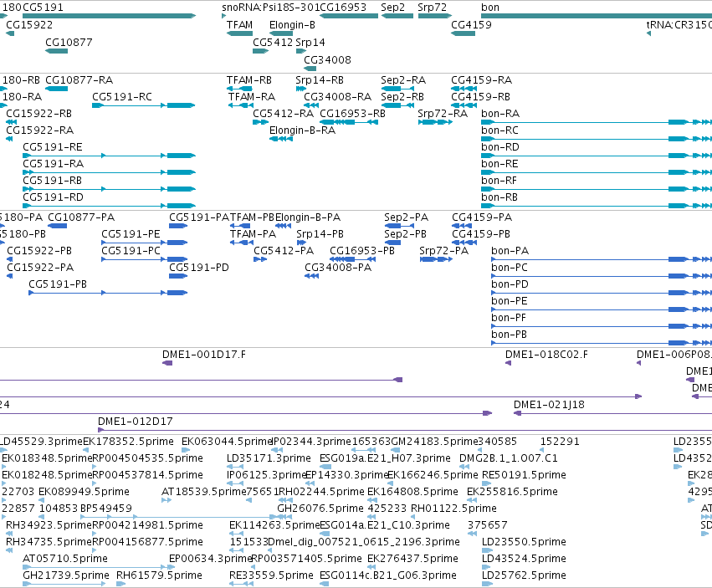Open the TFAM gene label

pyautogui.click(x=240, y=25)
